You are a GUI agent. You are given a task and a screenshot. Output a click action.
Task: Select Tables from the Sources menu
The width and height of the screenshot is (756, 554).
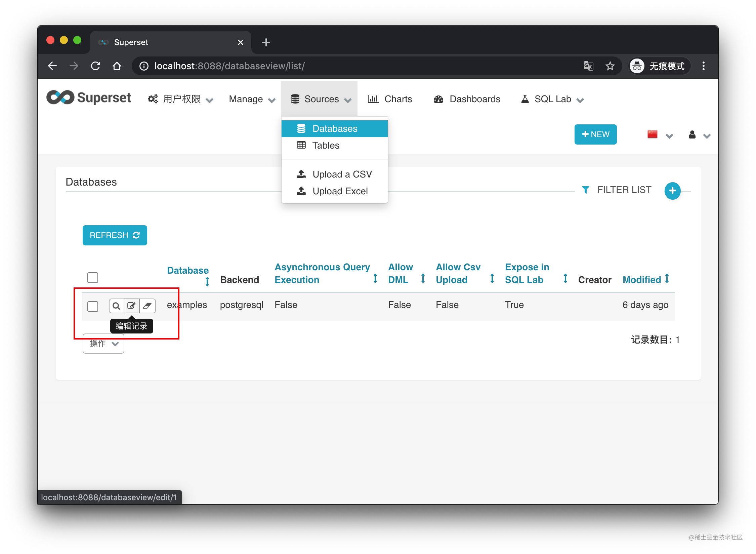coord(326,145)
